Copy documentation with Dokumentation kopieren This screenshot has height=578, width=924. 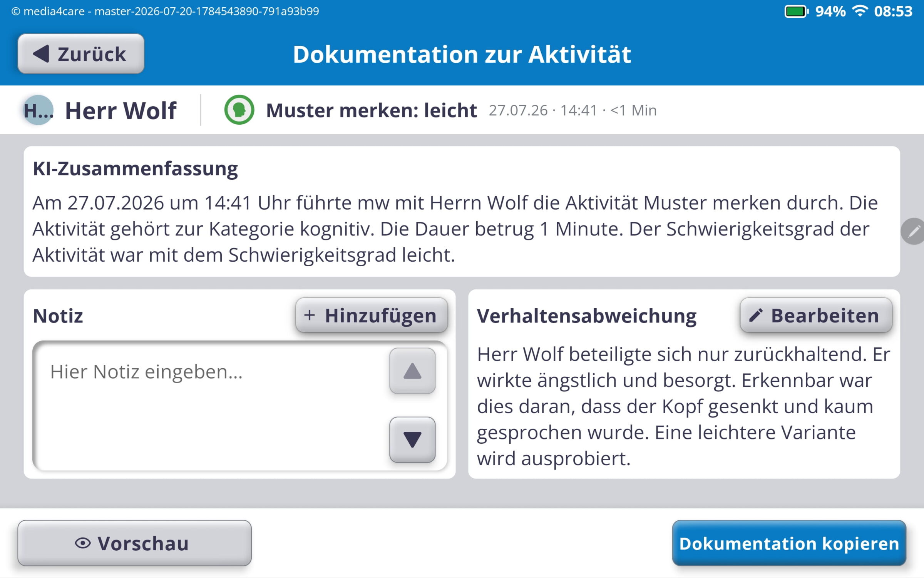tap(789, 543)
